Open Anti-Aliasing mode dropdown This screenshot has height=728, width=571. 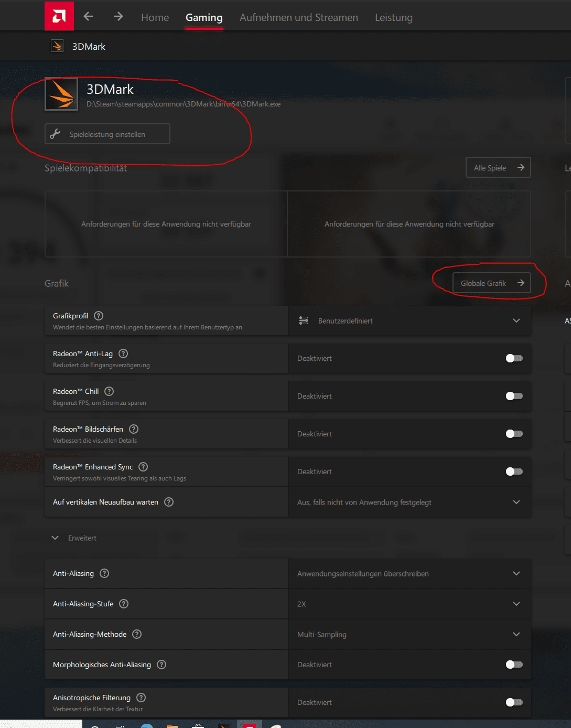410,573
